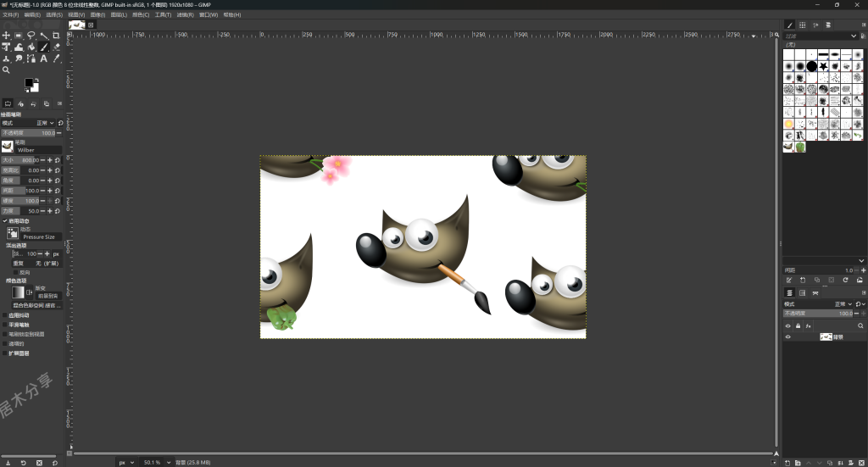Select the Text tool
Image resolution: width=868 pixels, height=467 pixels.
pos(44,58)
